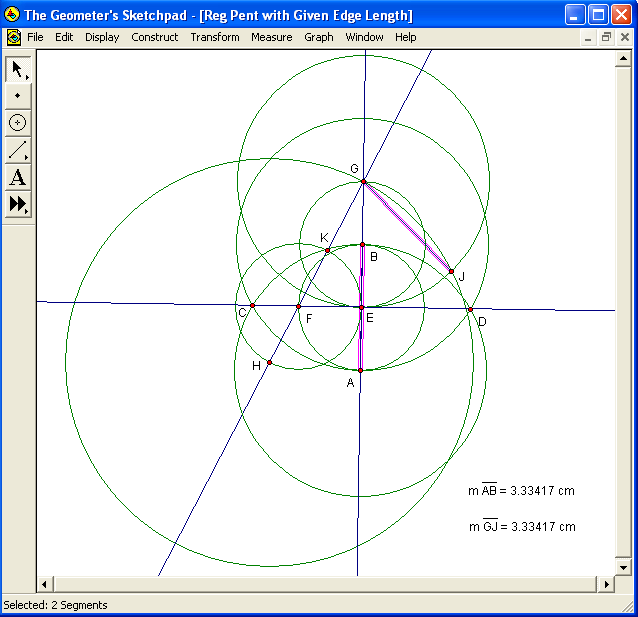Click point G on the sketch
This screenshot has width=638, height=617.
point(363,181)
